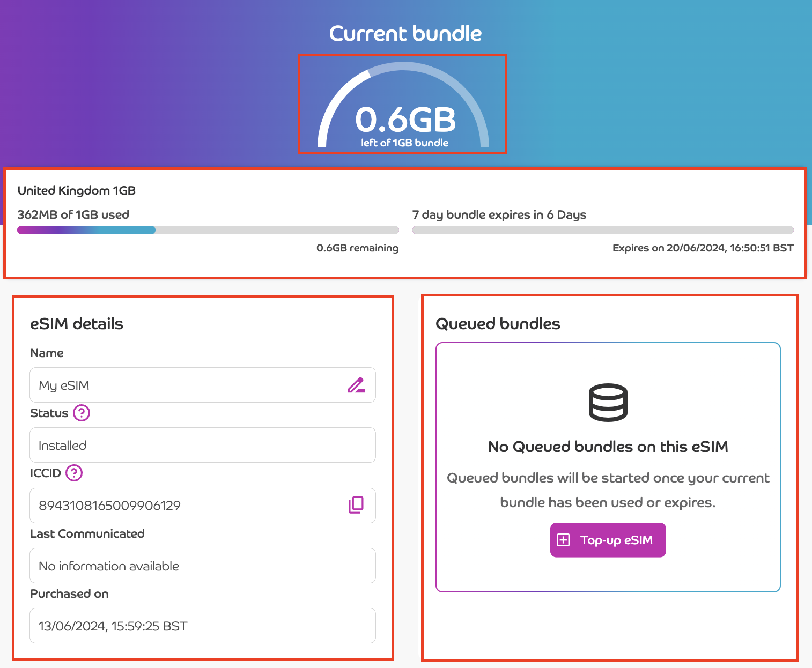Click the database stack icon in Queued bundles
The height and width of the screenshot is (668, 812).
pos(608,403)
